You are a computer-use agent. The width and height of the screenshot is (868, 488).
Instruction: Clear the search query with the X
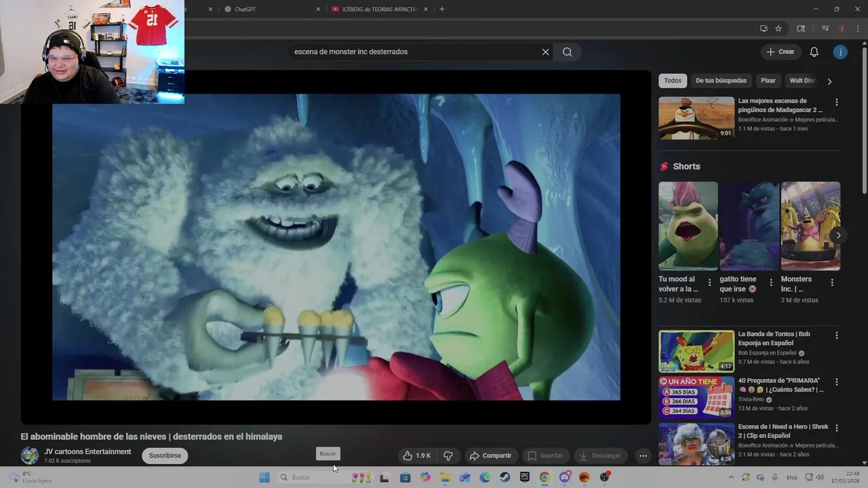(545, 52)
